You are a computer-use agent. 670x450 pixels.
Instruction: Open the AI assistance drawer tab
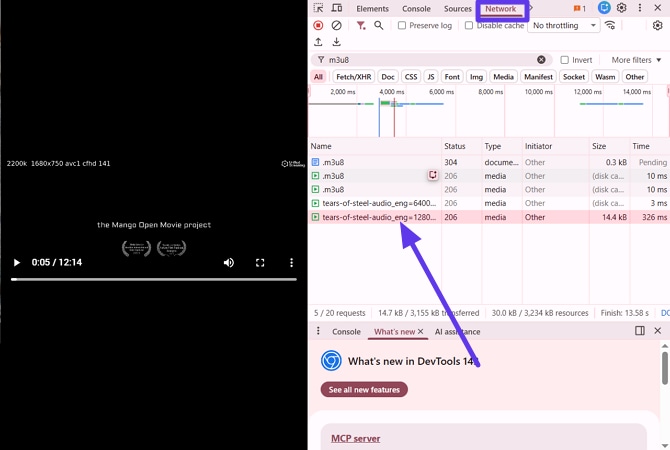457,332
